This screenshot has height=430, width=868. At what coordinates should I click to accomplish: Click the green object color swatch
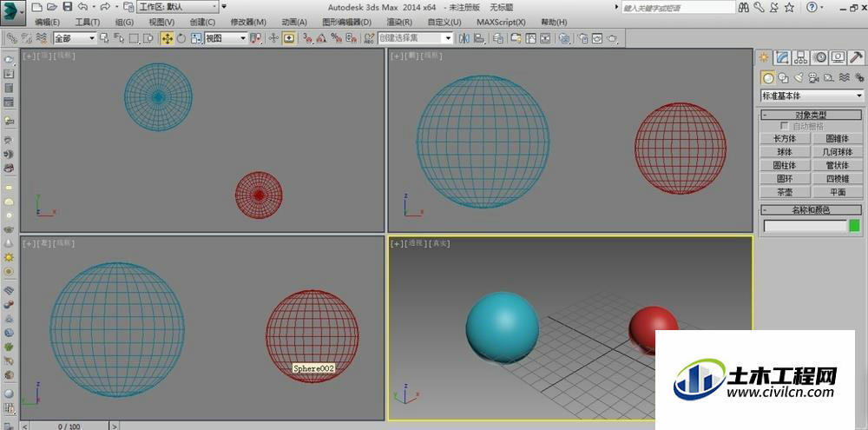click(855, 226)
